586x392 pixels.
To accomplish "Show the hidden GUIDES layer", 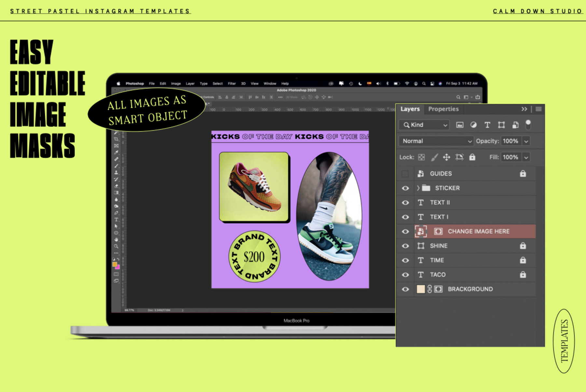I will click(405, 174).
